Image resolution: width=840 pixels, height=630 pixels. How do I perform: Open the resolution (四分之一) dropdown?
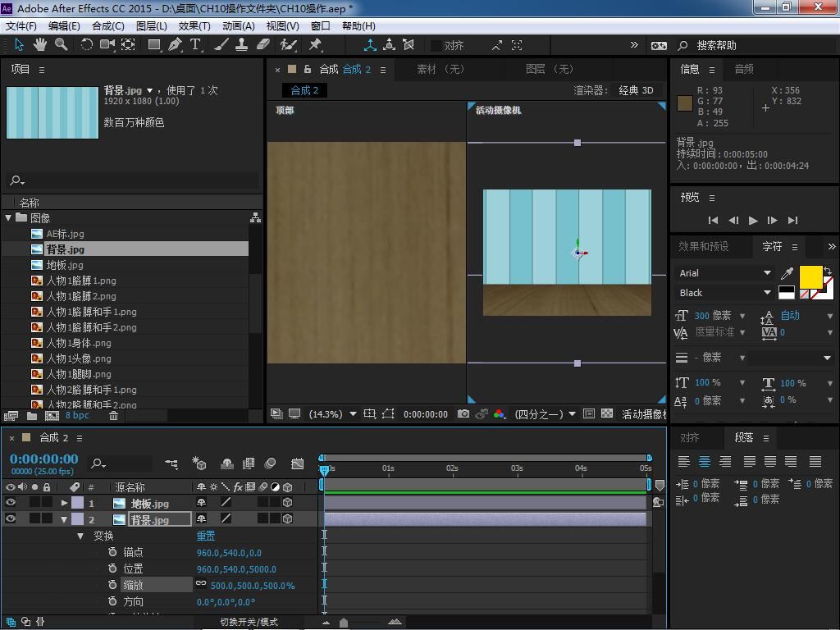pos(545,414)
